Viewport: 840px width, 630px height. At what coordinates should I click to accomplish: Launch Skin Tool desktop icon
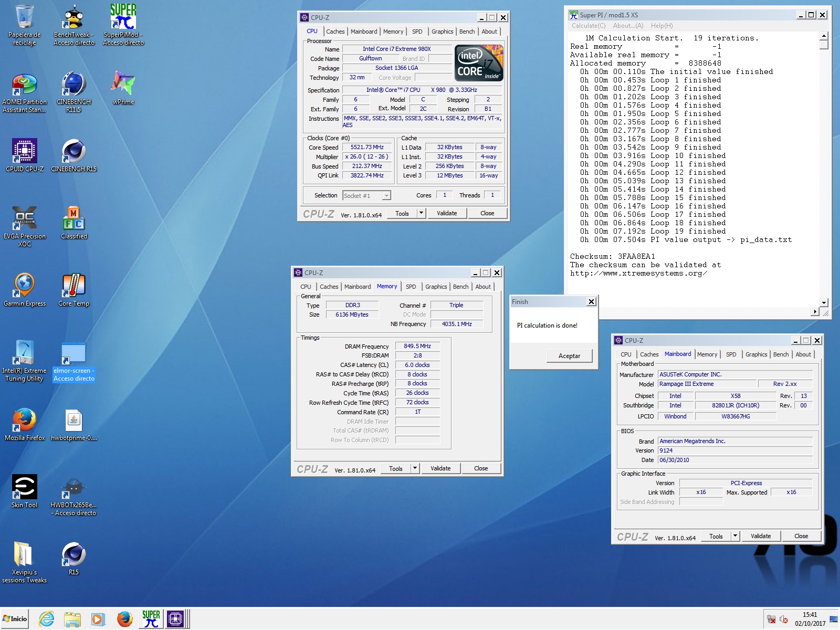pyautogui.click(x=24, y=491)
